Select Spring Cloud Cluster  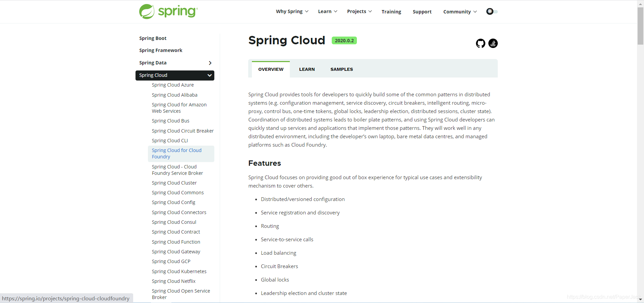[174, 183]
